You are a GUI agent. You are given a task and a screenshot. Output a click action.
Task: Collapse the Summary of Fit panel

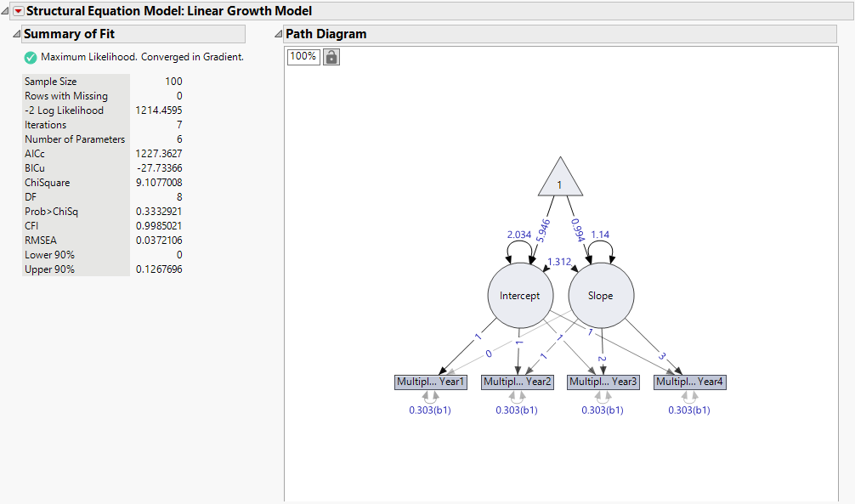18,33
